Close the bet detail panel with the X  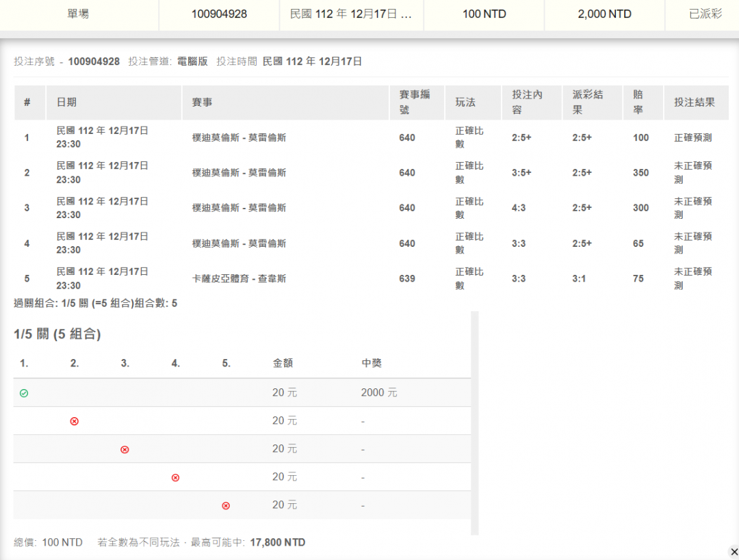pyautogui.click(x=734, y=551)
